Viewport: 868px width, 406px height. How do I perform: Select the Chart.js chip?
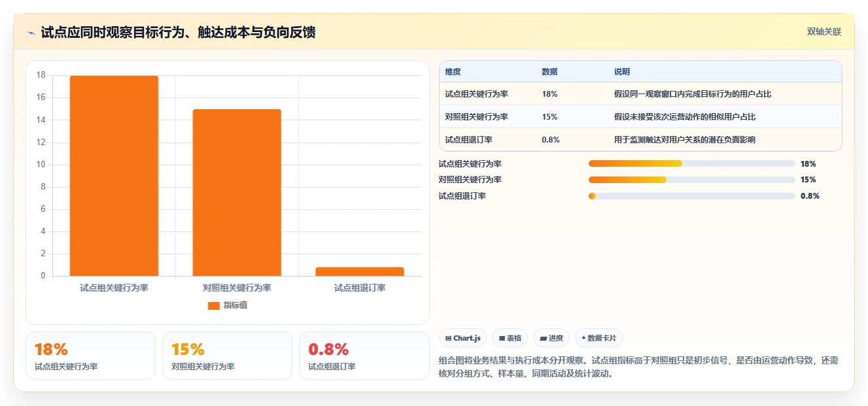point(462,338)
